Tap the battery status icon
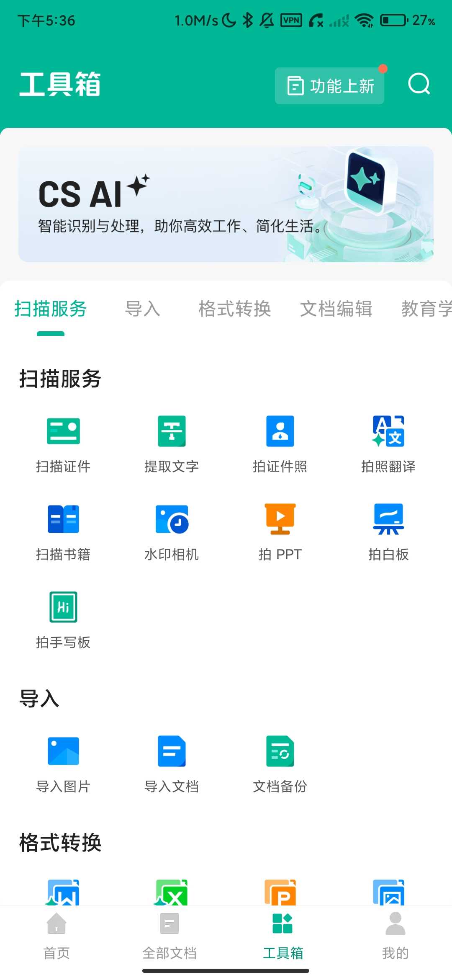The width and height of the screenshot is (452, 980). (394, 20)
